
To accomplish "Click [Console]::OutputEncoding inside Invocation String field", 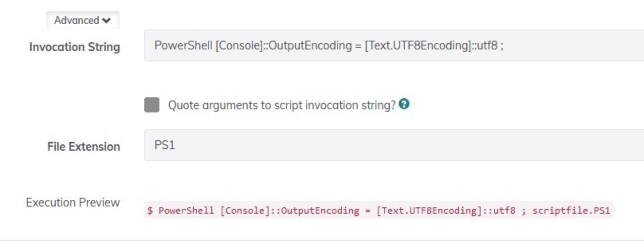I will (x=283, y=45).
